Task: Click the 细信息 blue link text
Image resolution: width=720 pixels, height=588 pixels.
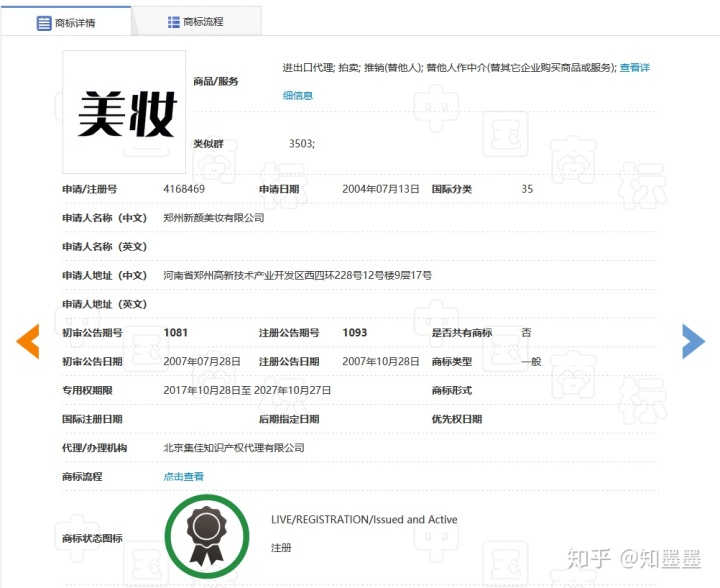Action: coord(298,95)
